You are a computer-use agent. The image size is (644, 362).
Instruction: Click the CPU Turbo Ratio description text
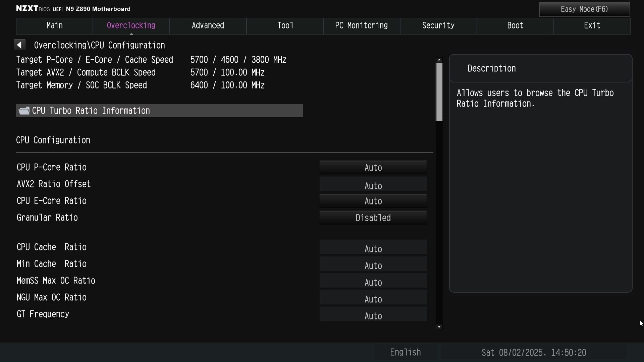click(x=535, y=98)
